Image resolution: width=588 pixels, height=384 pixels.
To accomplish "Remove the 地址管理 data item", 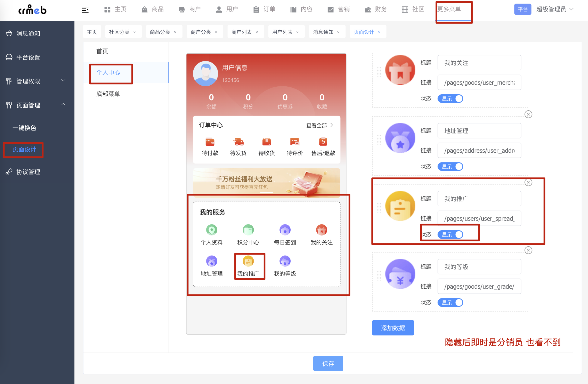I will [528, 114].
